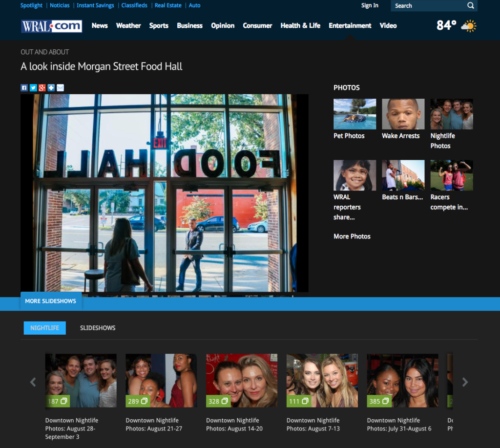Visit the Real Estate link

coord(168,5)
